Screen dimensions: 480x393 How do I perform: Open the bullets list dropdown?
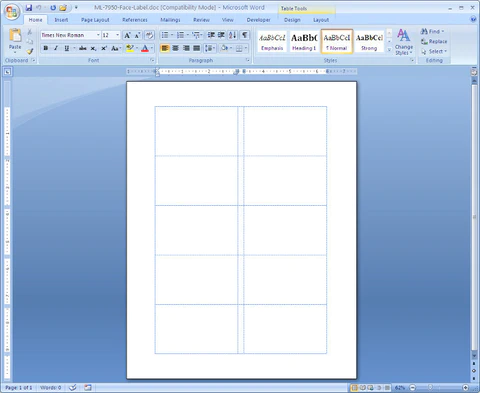coord(172,35)
